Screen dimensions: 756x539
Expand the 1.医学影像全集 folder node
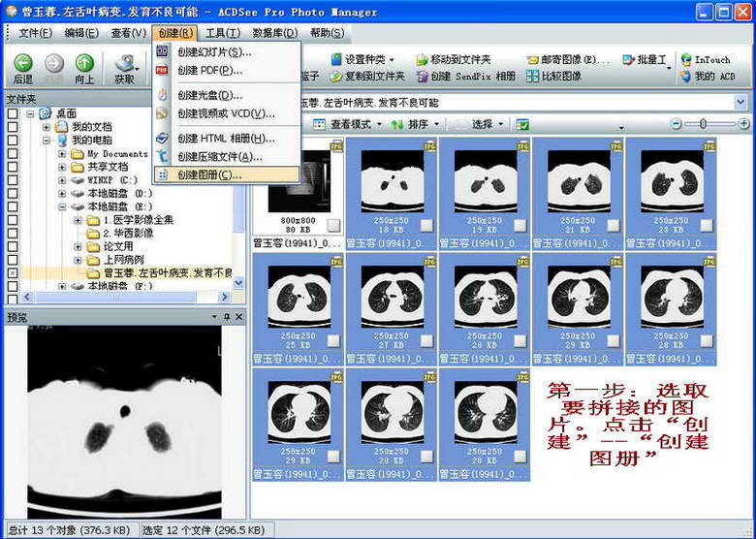coord(78,220)
